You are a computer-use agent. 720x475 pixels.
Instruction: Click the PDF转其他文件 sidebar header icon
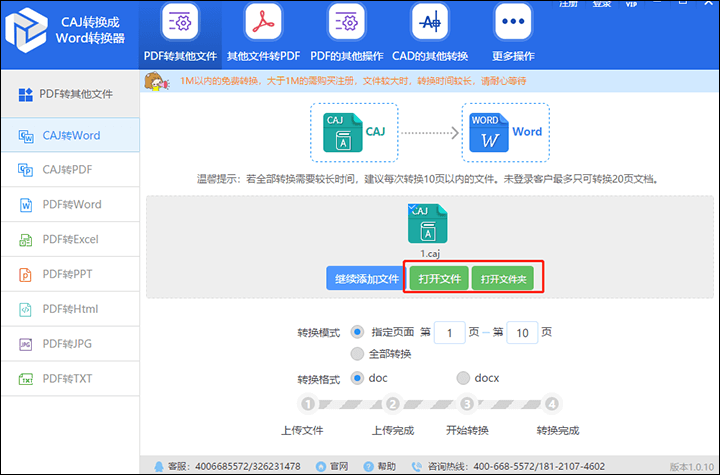pyautogui.click(x=25, y=95)
